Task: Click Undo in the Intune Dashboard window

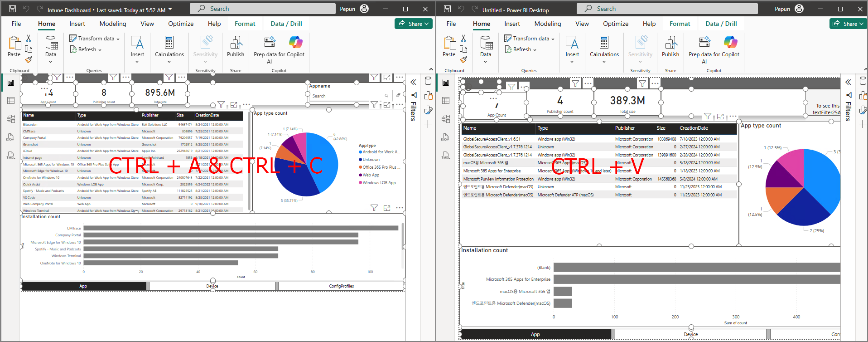Action: (x=26, y=9)
